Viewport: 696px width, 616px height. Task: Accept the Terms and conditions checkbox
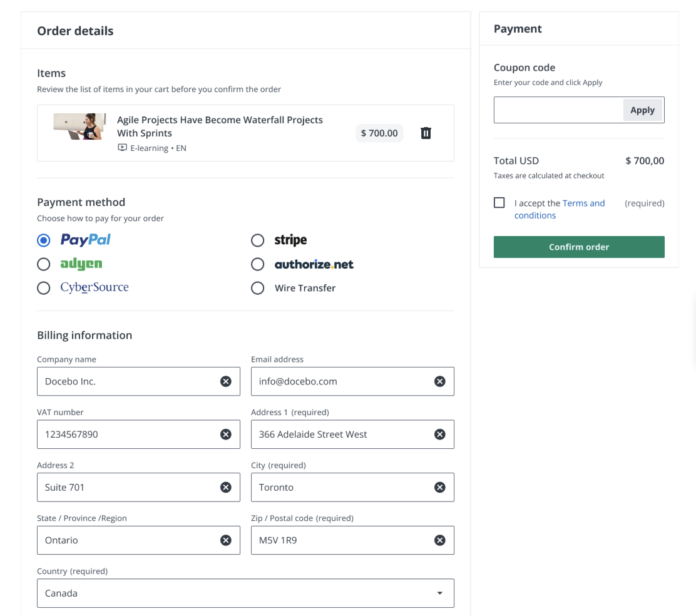coord(499,203)
